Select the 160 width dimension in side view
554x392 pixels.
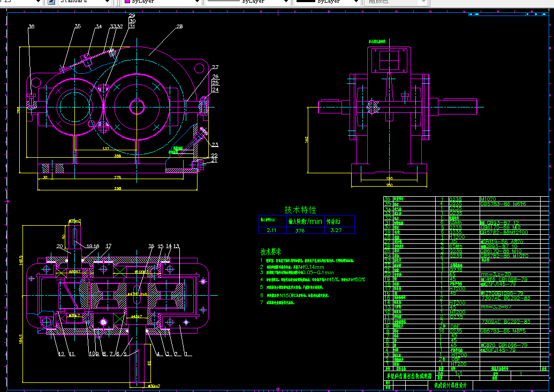(x=389, y=185)
